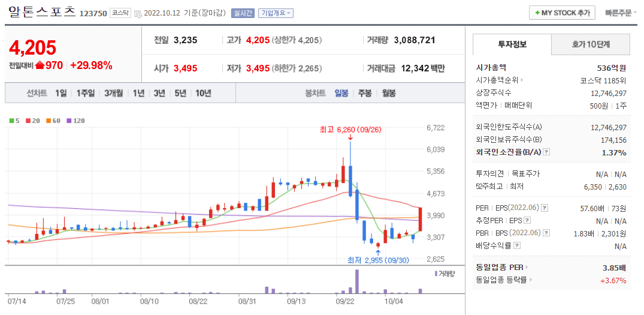Screen dimensions: 644x315
Task: Click the 최고 6,260 (09/26) chart marker
Action: 350,130
